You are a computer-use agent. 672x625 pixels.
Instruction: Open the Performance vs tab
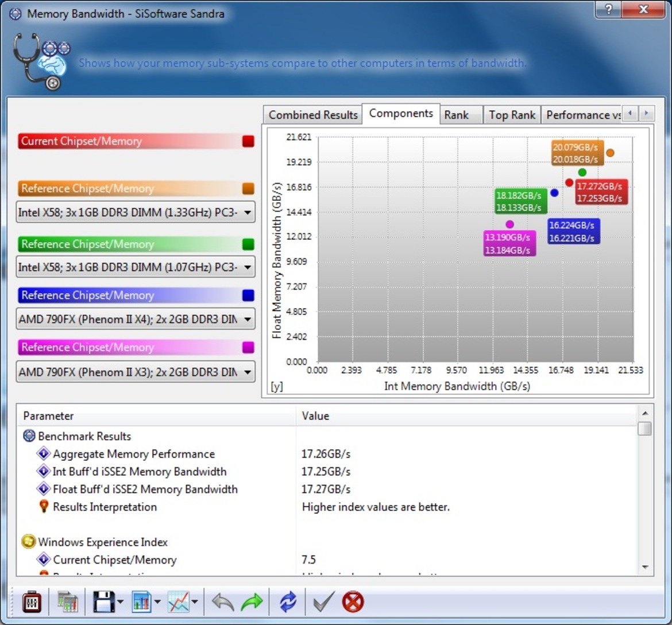[x=581, y=115]
